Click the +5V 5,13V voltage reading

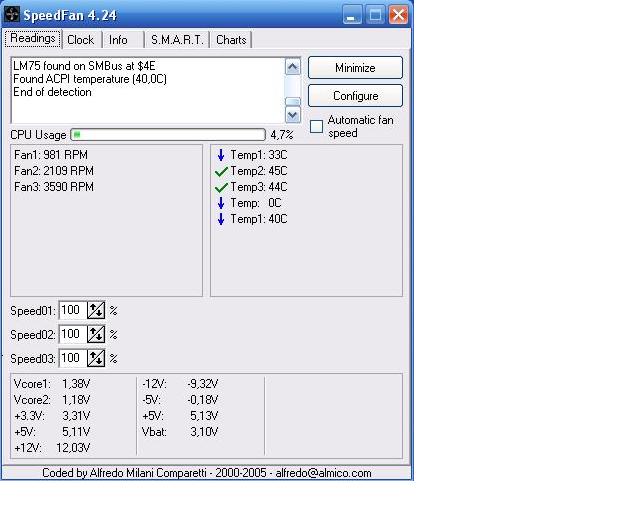point(180,416)
